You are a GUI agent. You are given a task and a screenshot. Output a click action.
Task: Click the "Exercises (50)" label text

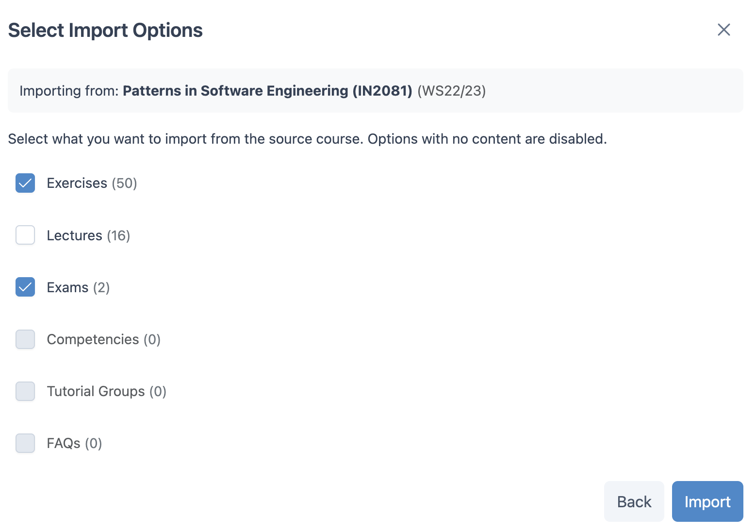click(92, 183)
